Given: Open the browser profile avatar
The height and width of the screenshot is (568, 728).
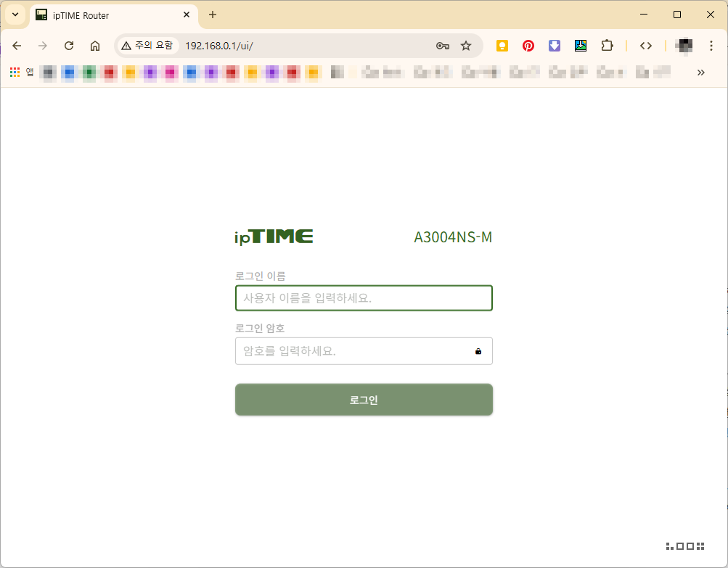Looking at the screenshot, I should [685, 46].
